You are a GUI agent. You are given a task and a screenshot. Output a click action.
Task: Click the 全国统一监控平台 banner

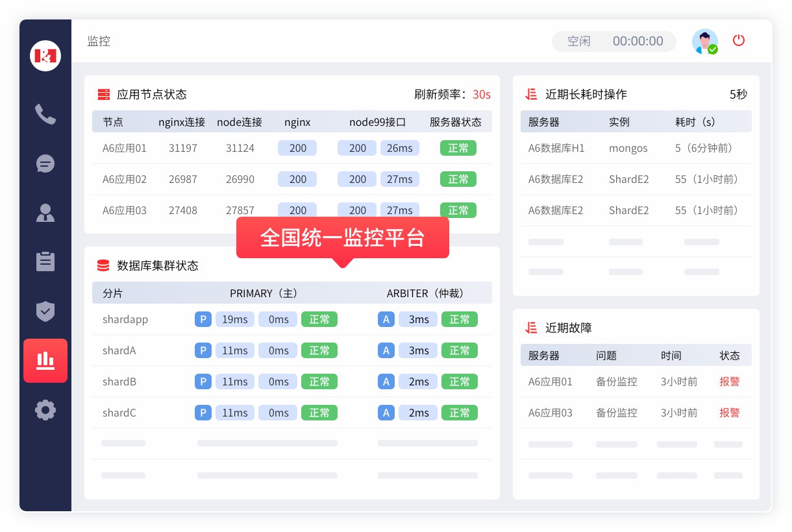pyautogui.click(x=343, y=238)
